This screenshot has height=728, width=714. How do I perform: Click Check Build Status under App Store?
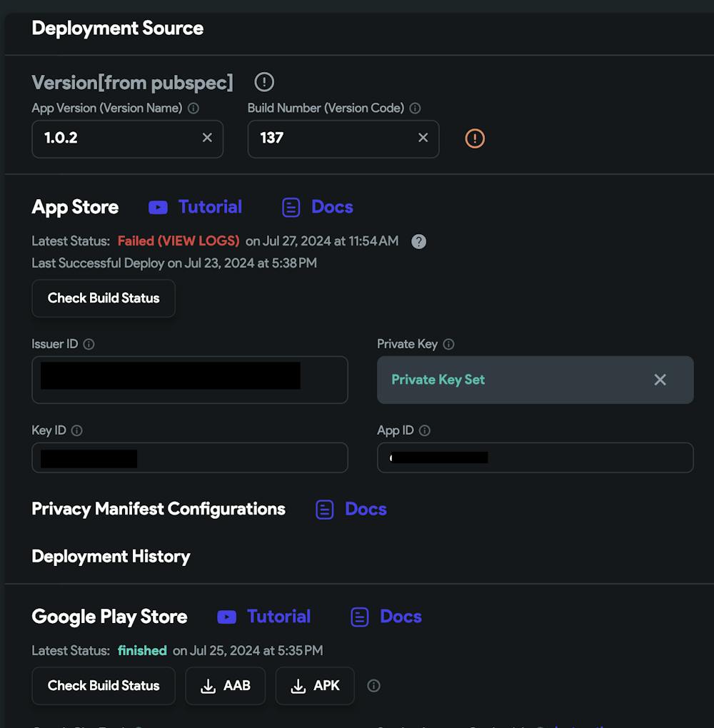tap(104, 298)
